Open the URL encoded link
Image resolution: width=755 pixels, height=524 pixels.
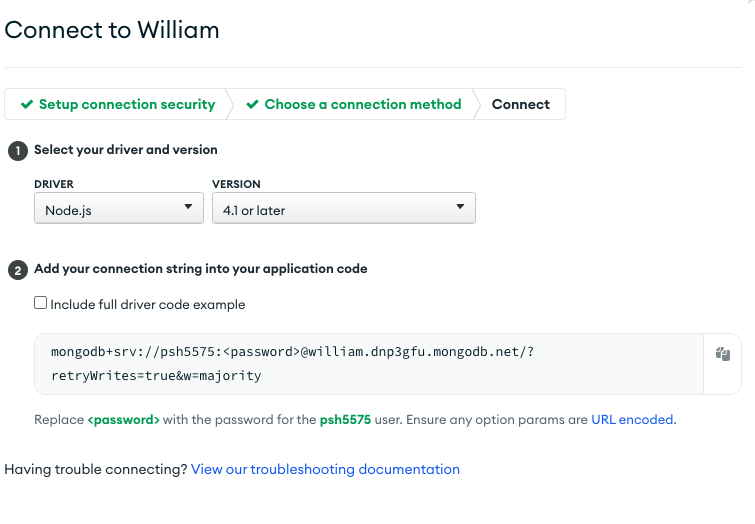click(x=632, y=419)
